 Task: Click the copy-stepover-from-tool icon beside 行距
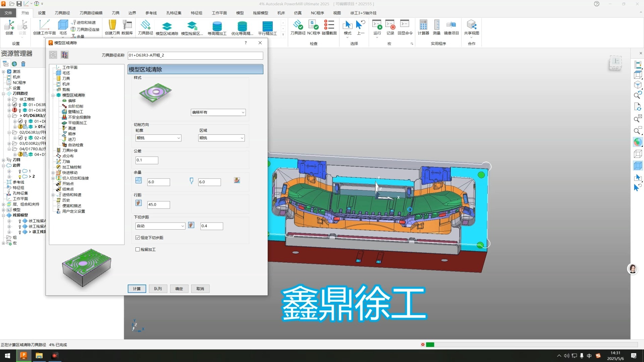[x=139, y=203]
